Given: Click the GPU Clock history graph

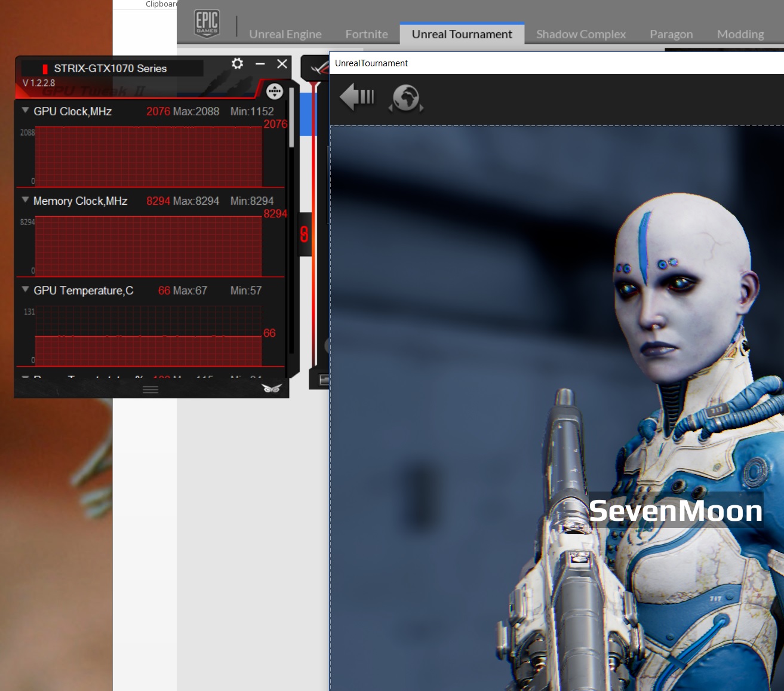Looking at the screenshot, I should 149,156.
